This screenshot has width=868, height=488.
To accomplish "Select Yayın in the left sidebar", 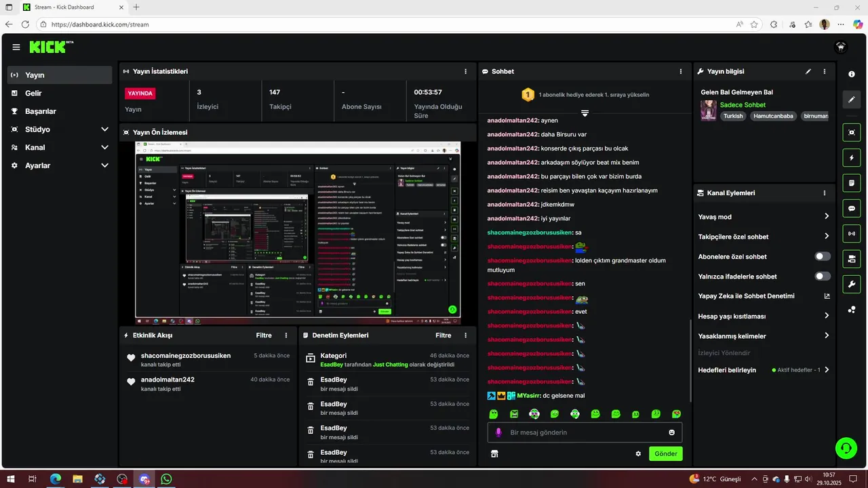I will click(60, 75).
